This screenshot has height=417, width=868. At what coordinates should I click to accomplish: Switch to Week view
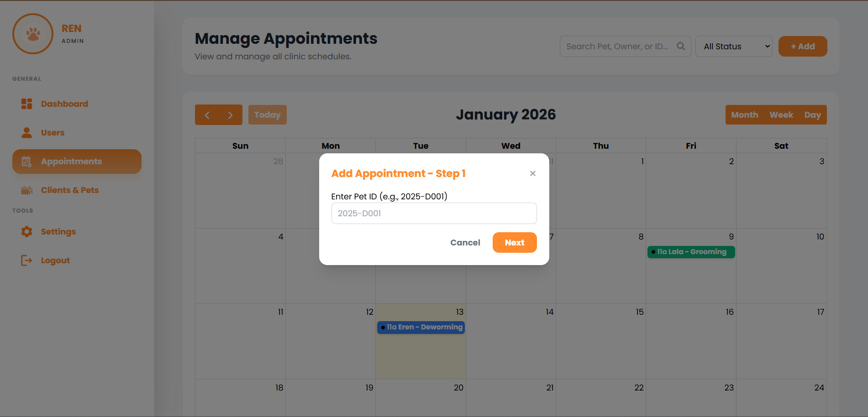(781, 115)
